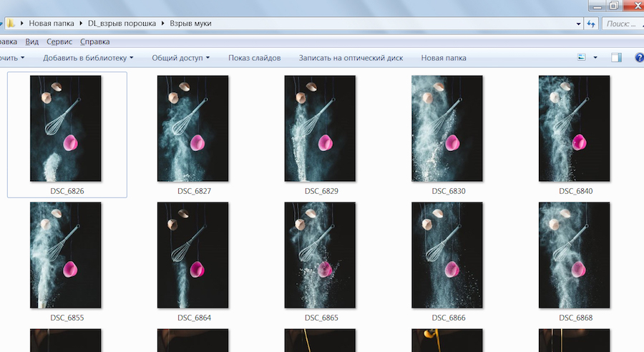Open the view options dropdown arrow

tap(595, 57)
